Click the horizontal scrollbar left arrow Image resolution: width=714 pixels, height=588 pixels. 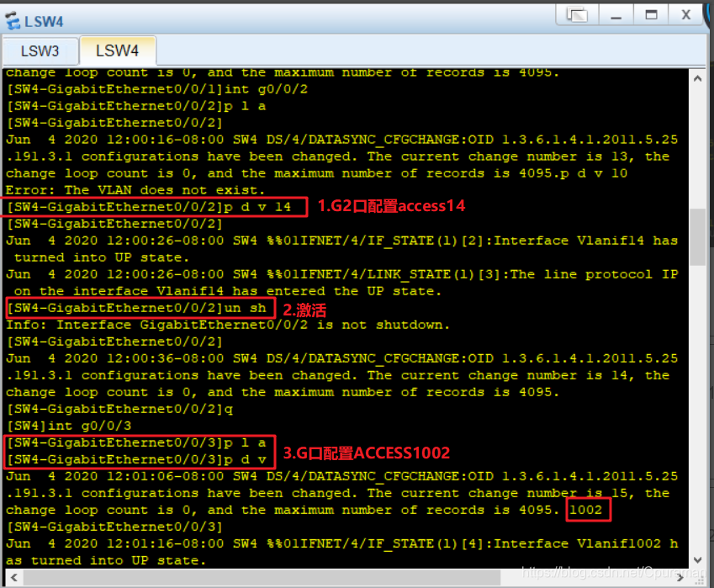[14, 578]
